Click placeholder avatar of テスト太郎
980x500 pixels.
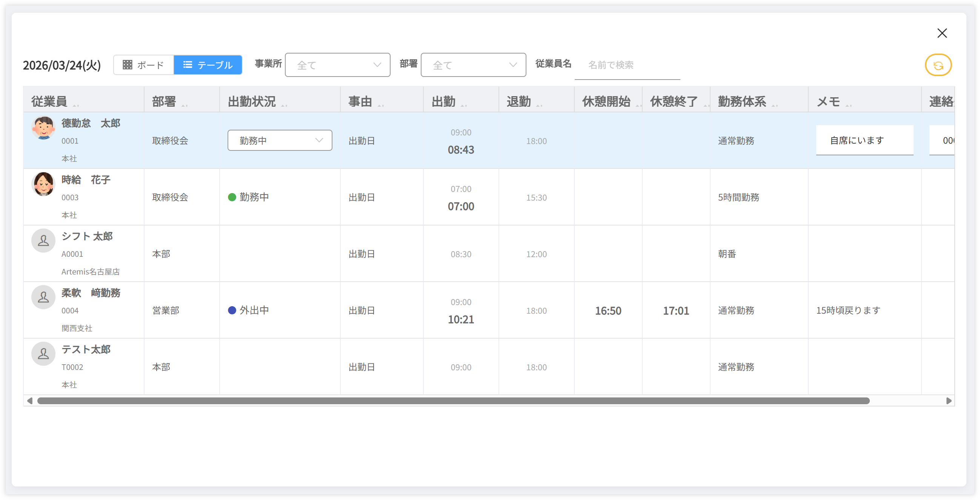[43, 354]
